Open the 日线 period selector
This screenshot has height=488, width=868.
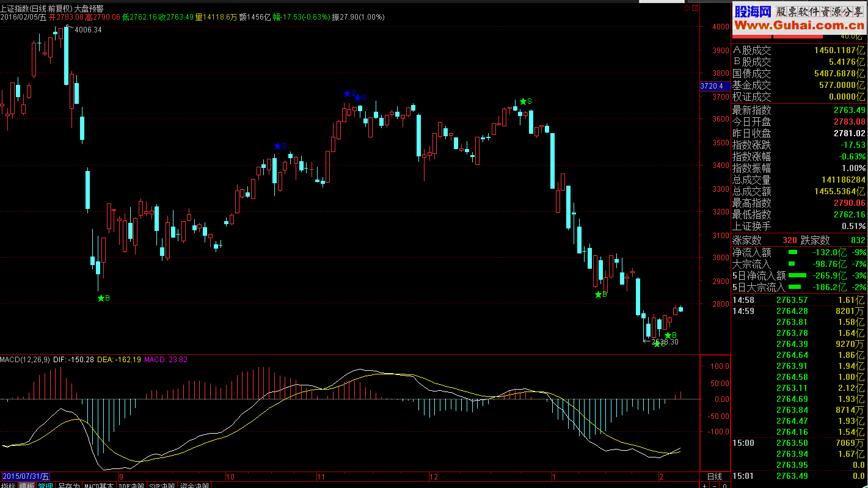tap(714, 476)
